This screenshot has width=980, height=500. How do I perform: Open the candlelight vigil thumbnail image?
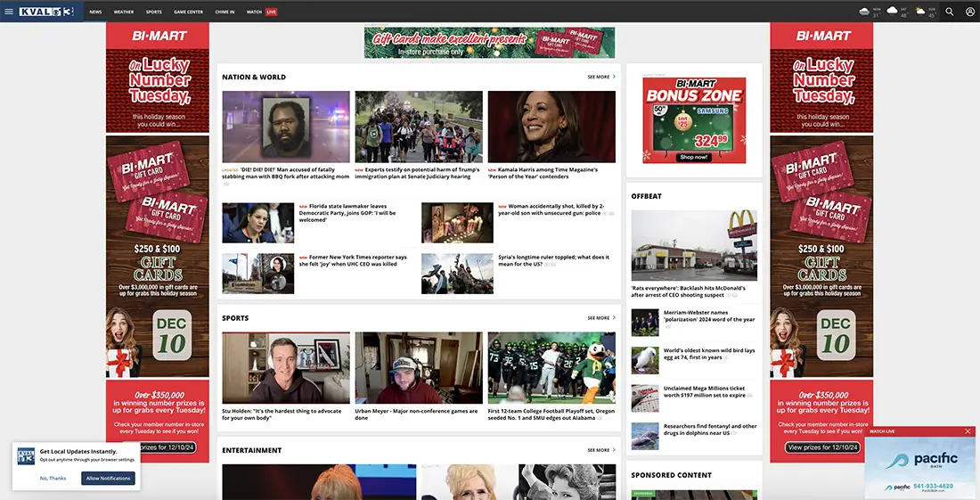coord(458,223)
